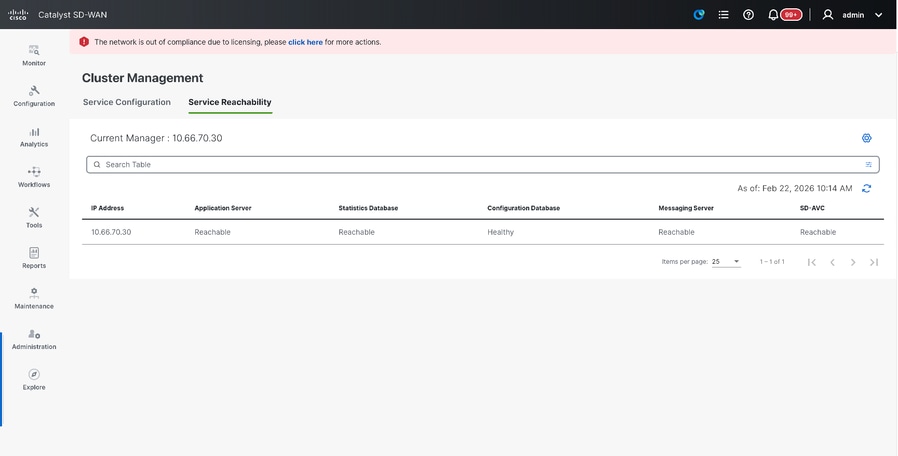Select the Service Reachability tab

click(x=230, y=102)
